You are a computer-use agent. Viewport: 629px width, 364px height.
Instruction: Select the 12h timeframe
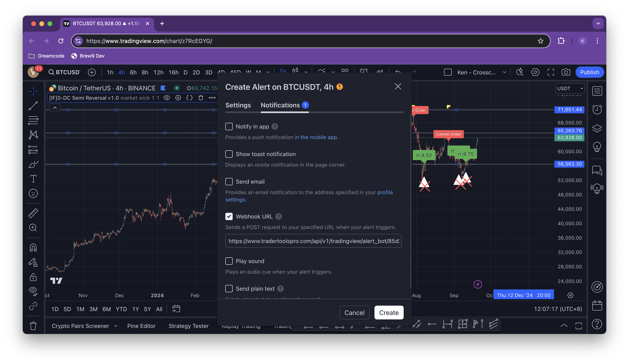tap(158, 72)
